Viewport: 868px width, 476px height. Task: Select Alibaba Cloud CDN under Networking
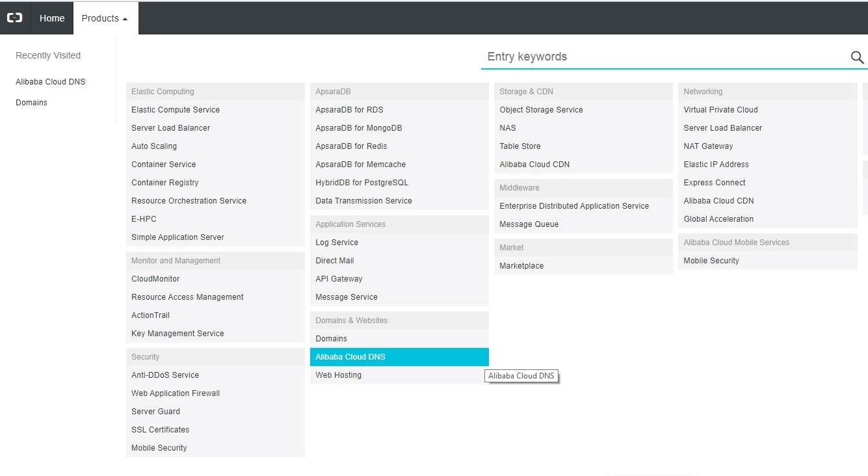[768, 201]
